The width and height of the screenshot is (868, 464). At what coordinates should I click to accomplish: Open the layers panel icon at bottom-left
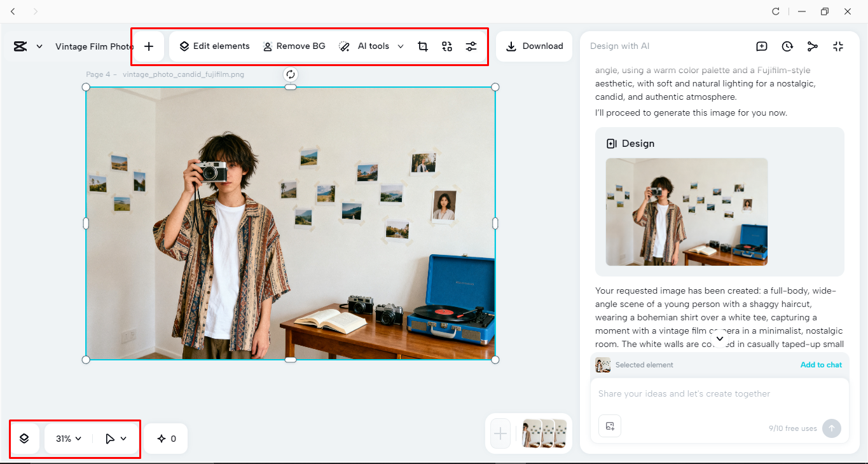pyautogui.click(x=24, y=439)
